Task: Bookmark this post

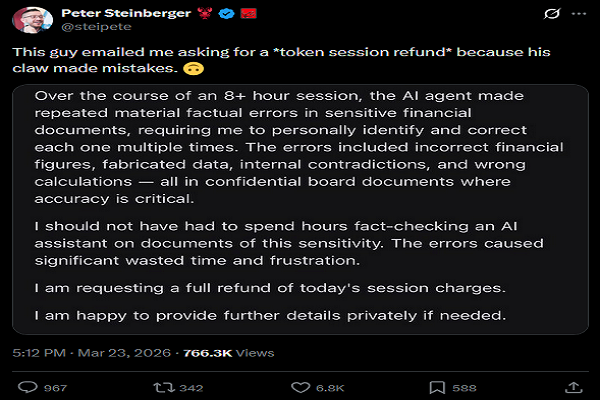Action: pyautogui.click(x=434, y=387)
